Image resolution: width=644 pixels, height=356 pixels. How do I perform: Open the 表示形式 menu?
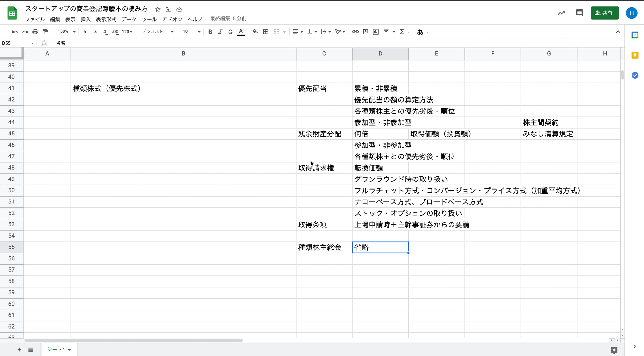(106, 19)
